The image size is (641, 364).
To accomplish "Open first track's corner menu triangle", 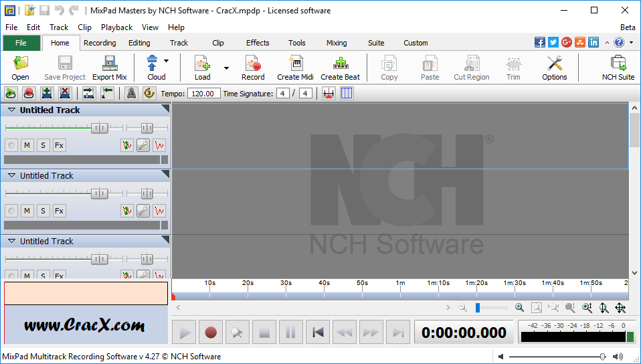I will [x=166, y=108].
